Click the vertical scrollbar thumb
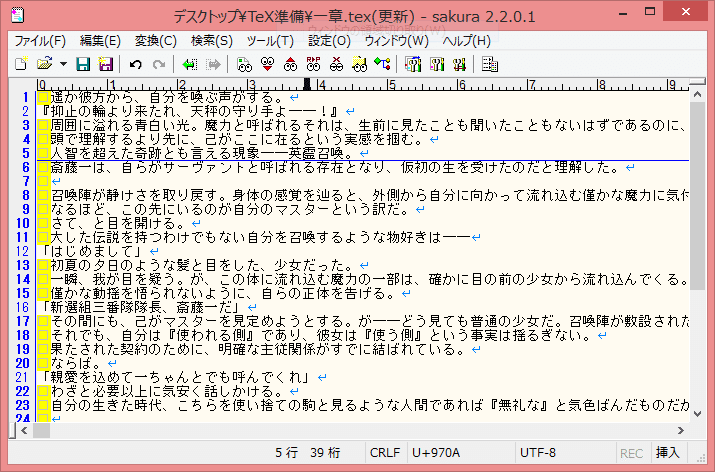Image resolution: width=715 pixels, height=472 pixels. [697, 196]
